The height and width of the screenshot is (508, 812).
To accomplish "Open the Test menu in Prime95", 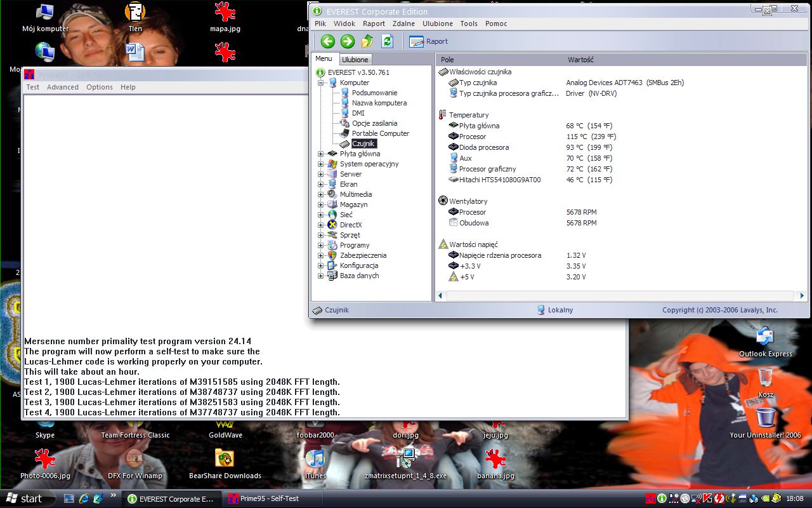I will tap(33, 87).
